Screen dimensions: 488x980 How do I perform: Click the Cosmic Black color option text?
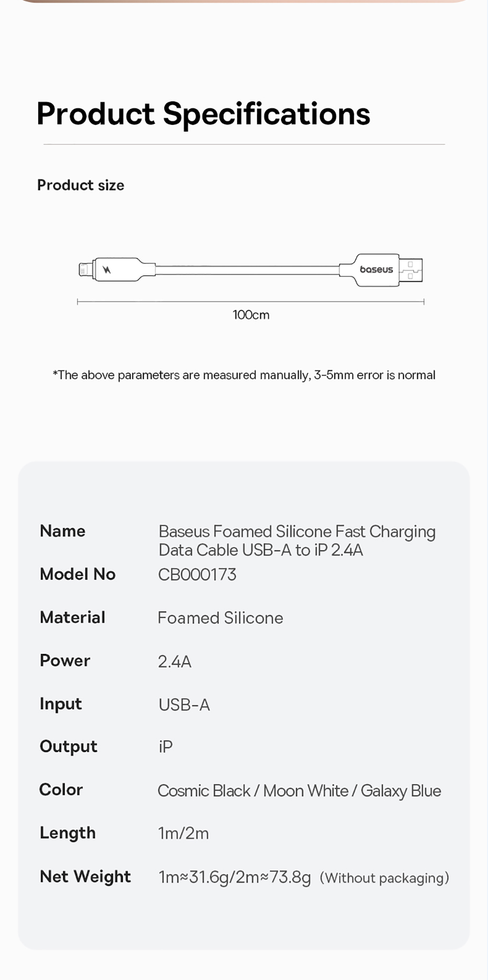tap(204, 791)
